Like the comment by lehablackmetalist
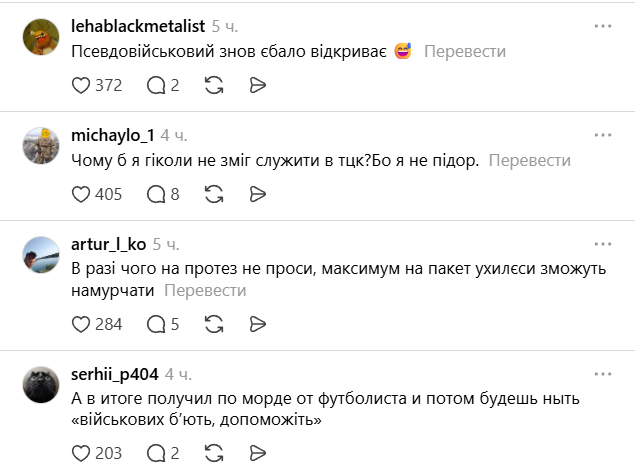 (x=82, y=85)
